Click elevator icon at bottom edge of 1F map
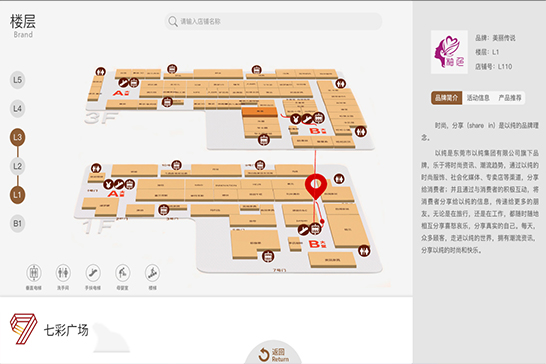546x364 pixels. pos(268,257)
